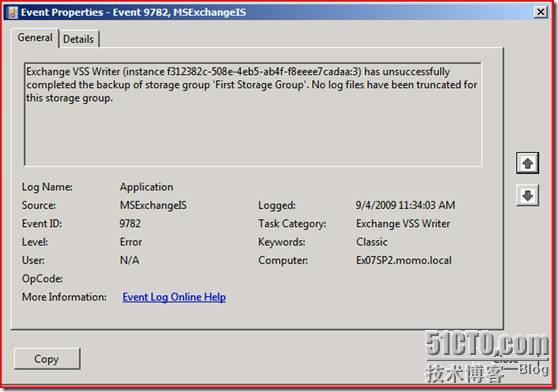
Task: Click the Log Name: label
Action: (x=47, y=187)
